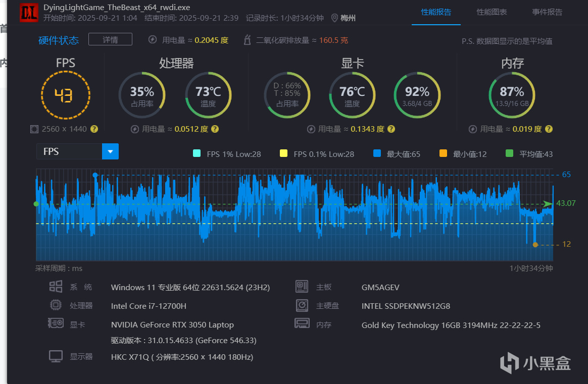Viewport: 588px width, 384px height.
Task: Click the location pin icon next to 梅州
Action: (334, 18)
